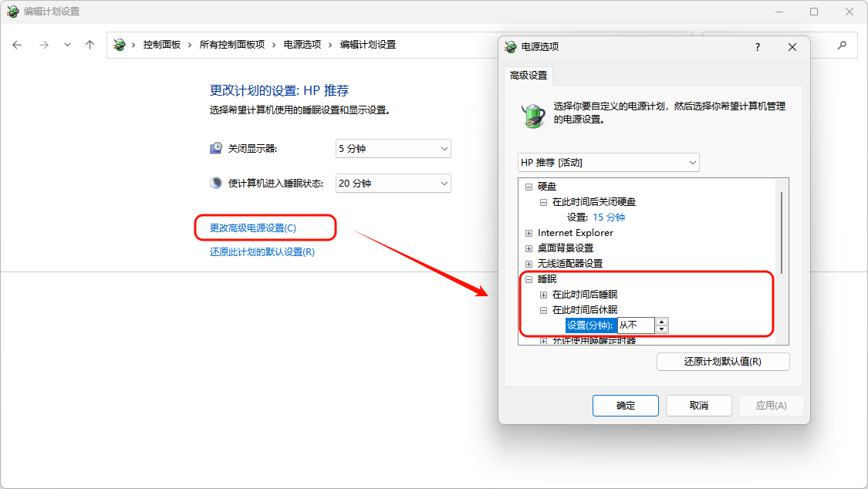Click the moon icon beside sleep setting
868x489 pixels.
pyautogui.click(x=216, y=183)
